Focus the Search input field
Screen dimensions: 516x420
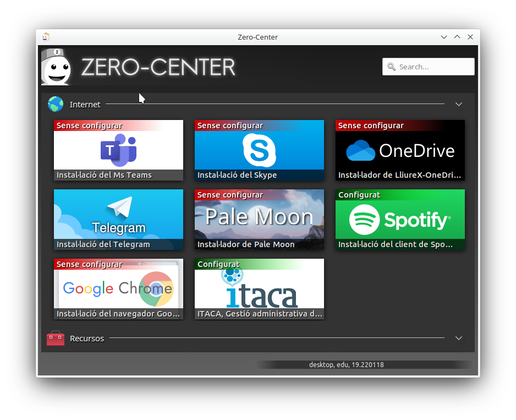pos(435,67)
